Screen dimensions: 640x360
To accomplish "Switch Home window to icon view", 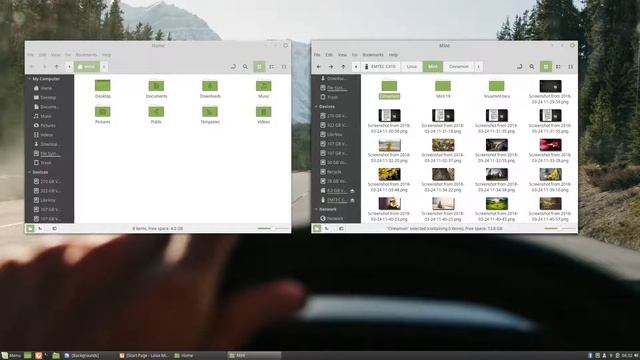I will (259, 67).
